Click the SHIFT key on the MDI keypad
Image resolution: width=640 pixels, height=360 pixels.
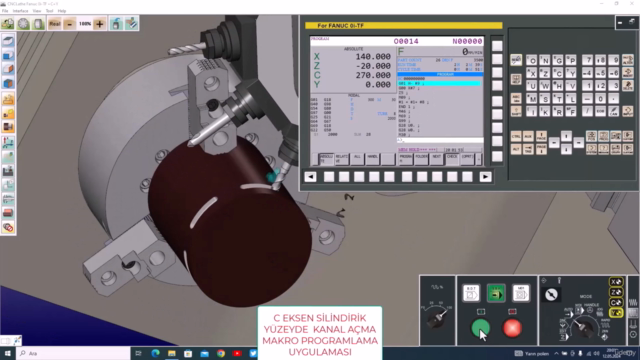coord(516,111)
